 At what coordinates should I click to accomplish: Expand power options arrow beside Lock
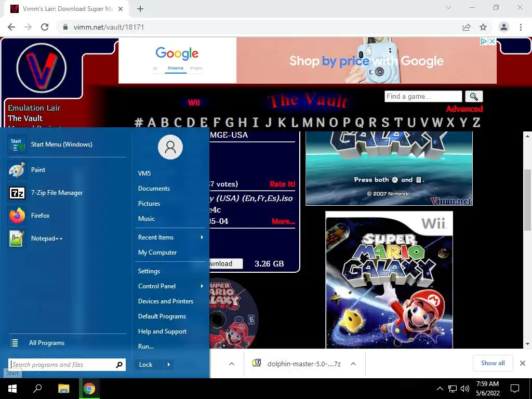tap(169, 365)
